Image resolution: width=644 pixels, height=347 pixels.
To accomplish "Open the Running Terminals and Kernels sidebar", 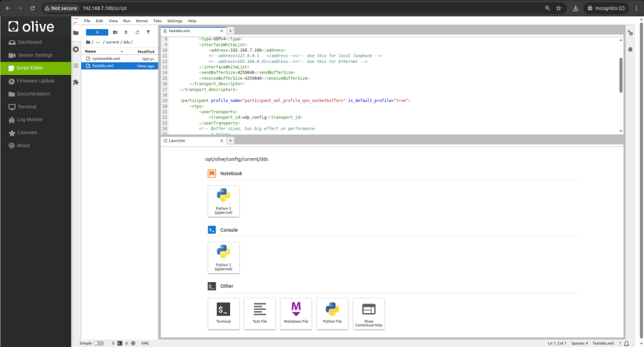I will coord(76,49).
